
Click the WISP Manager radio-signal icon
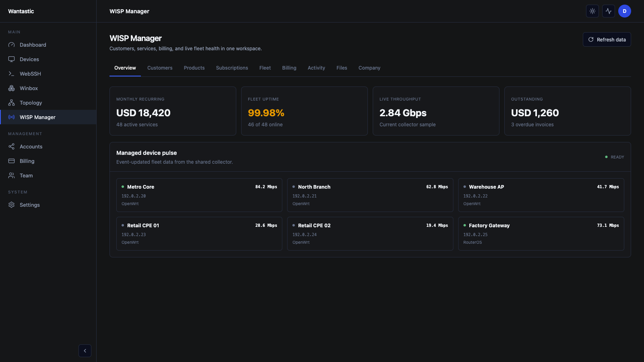pyautogui.click(x=11, y=117)
